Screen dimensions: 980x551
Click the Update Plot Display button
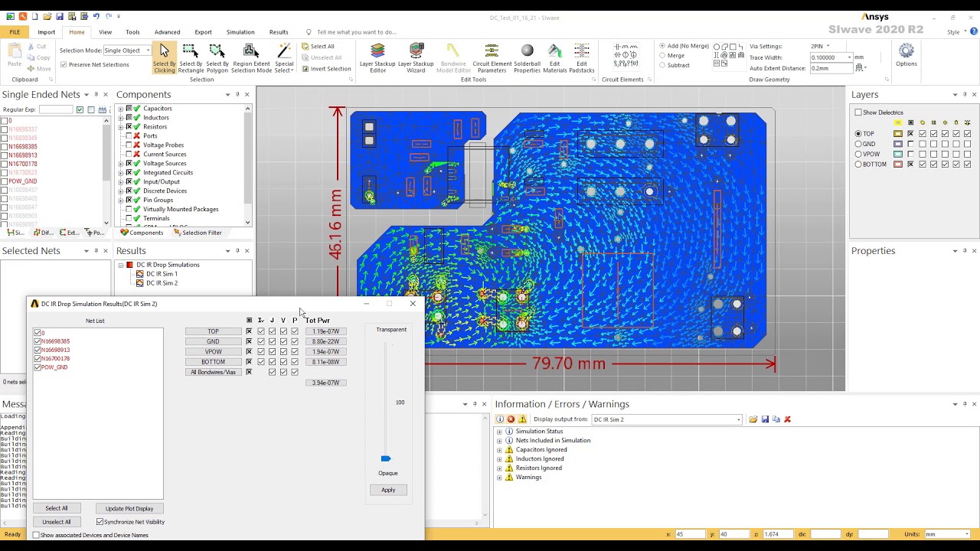point(129,508)
